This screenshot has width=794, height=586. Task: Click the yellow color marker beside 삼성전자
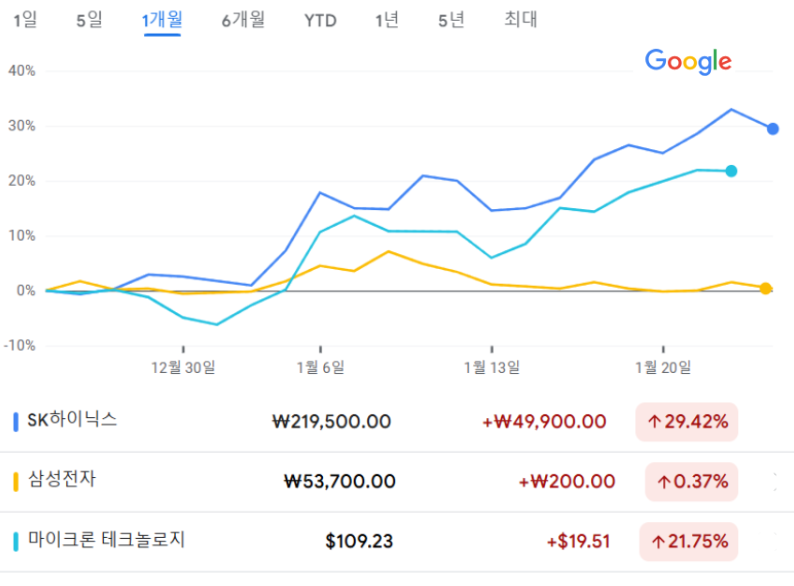(x=16, y=482)
